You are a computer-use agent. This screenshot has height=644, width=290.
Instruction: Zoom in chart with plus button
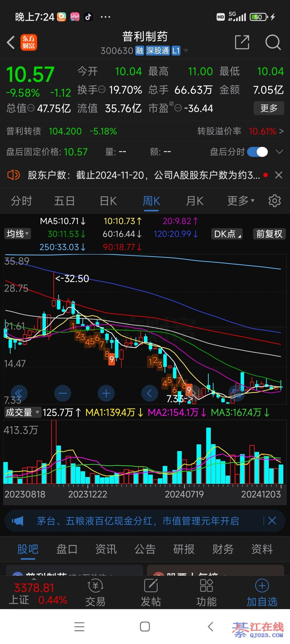tap(106, 393)
